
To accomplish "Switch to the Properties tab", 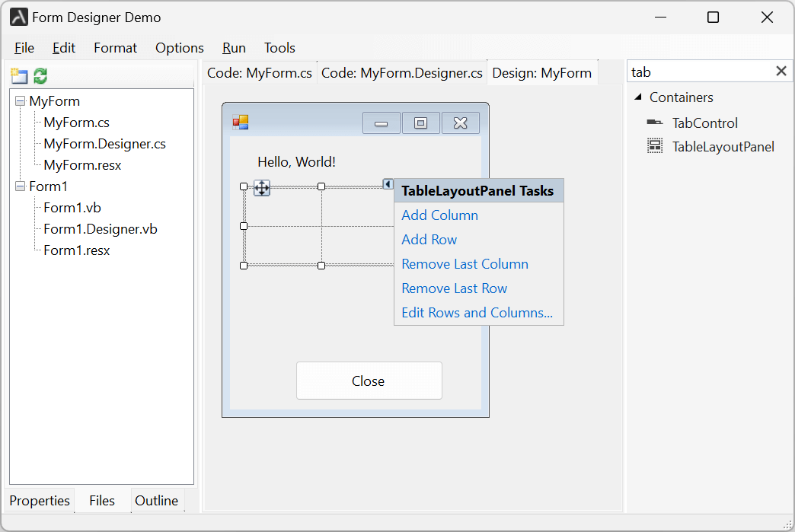I will point(40,501).
